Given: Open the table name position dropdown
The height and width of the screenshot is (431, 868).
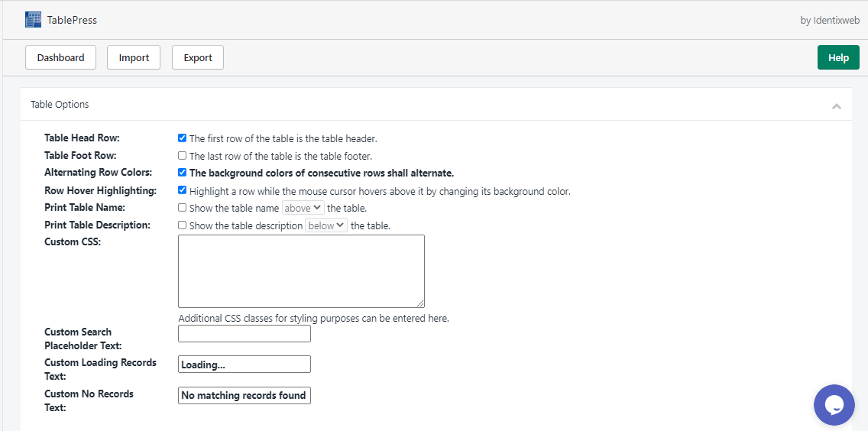Looking at the screenshot, I should (303, 209).
